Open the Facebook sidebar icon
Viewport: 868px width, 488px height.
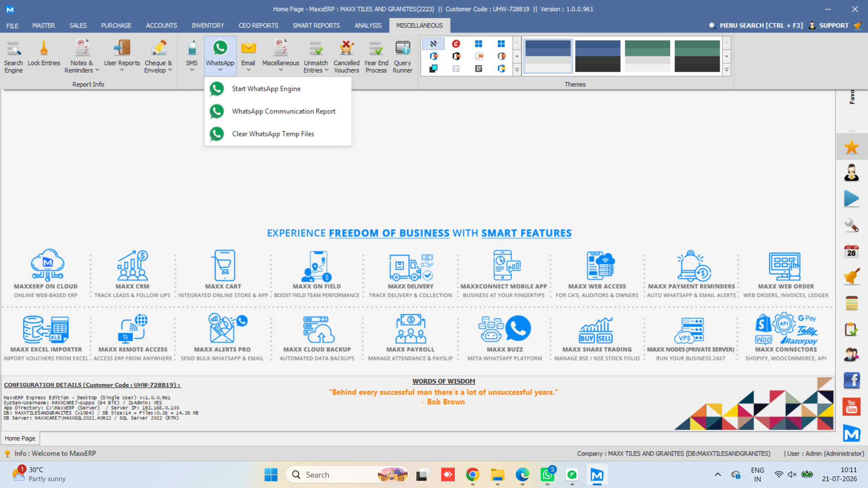pyautogui.click(x=852, y=380)
